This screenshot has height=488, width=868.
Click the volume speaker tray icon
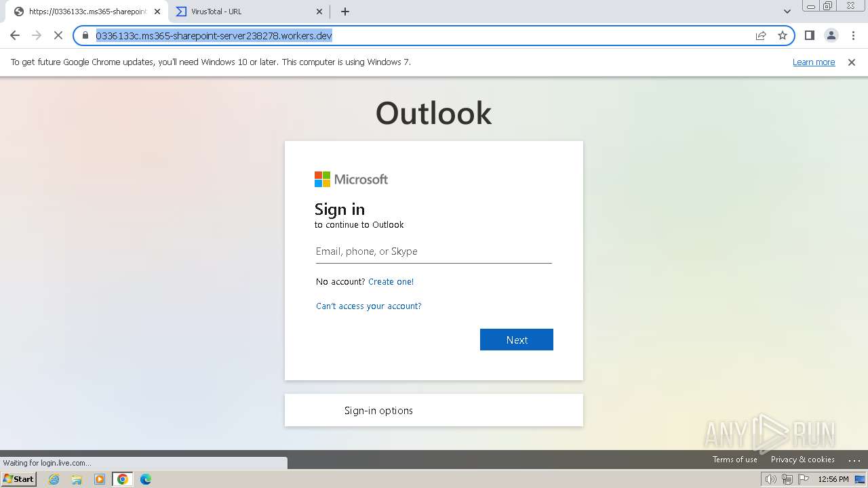tap(771, 479)
